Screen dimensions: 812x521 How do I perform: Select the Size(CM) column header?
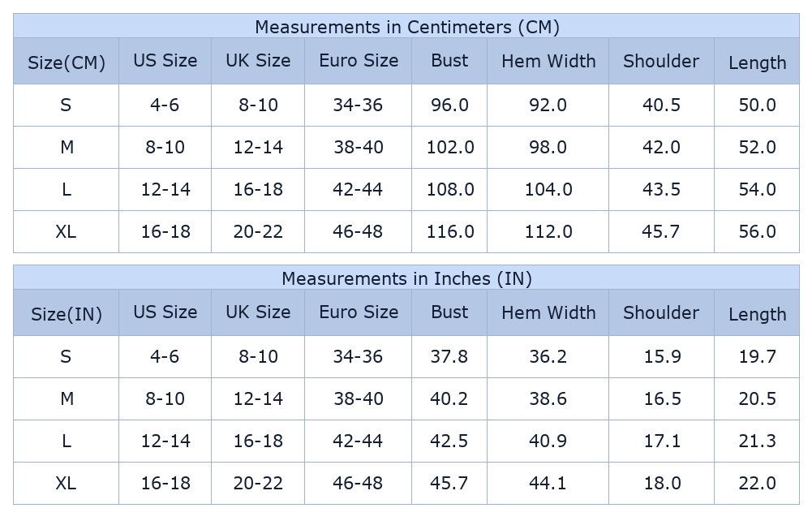67,62
